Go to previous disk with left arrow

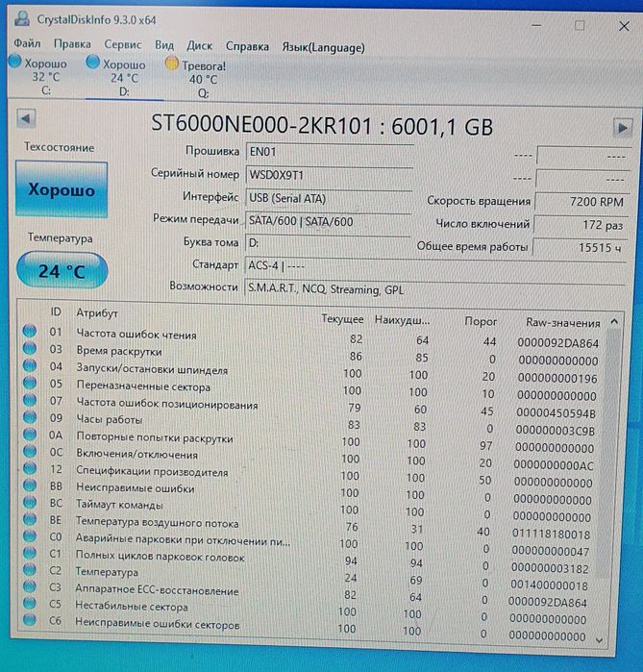26,118
